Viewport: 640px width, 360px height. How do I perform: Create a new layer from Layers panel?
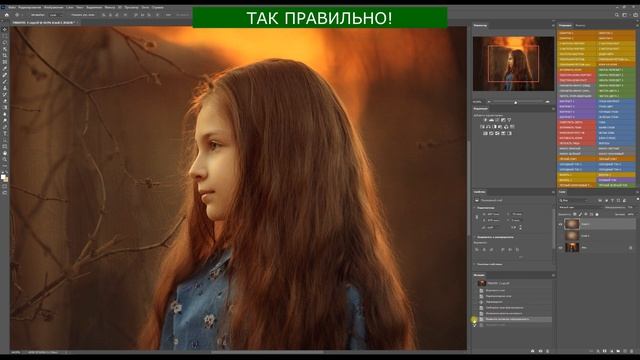pyautogui.click(x=625, y=351)
